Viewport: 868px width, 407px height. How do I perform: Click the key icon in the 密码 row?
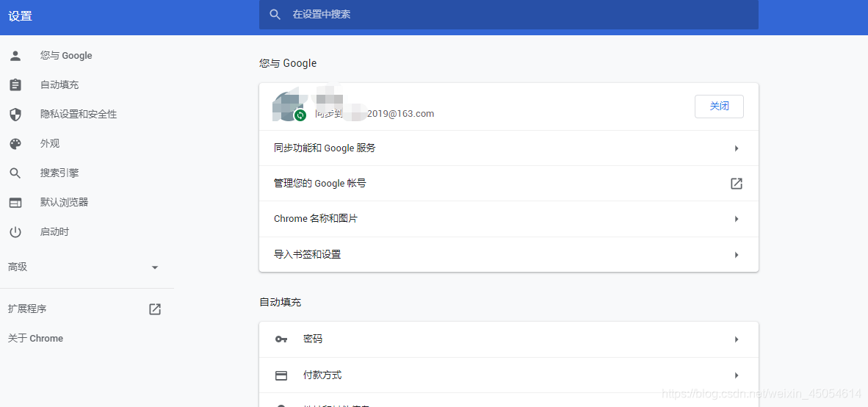(x=281, y=339)
